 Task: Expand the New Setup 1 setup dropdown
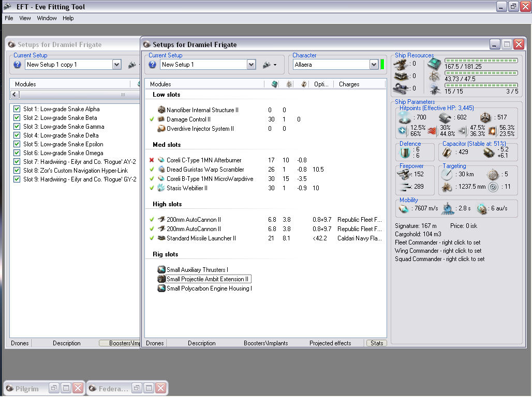(x=251, y=65)
